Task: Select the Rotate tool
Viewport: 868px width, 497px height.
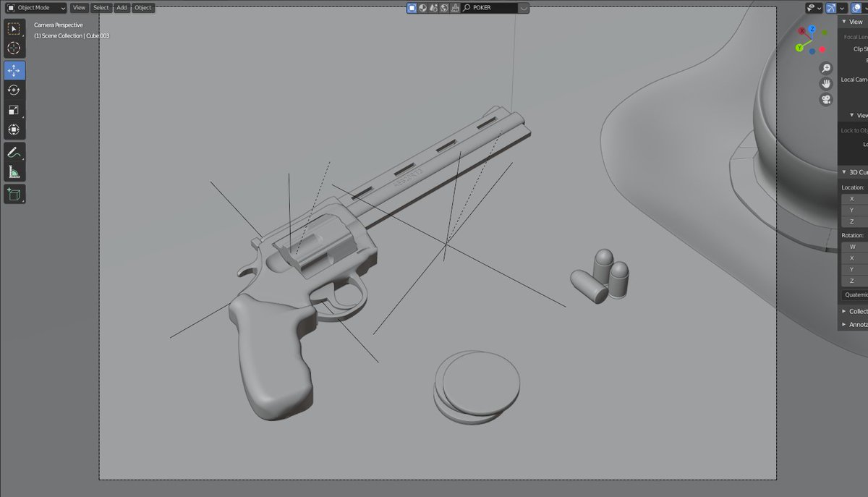Action: point(14,90)
